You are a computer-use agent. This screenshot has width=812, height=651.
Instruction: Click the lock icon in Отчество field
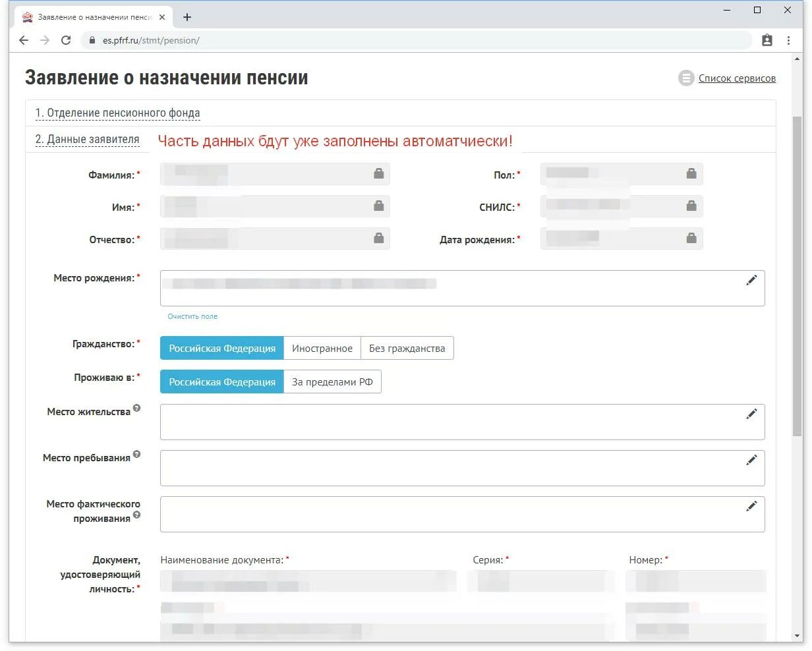379,238
